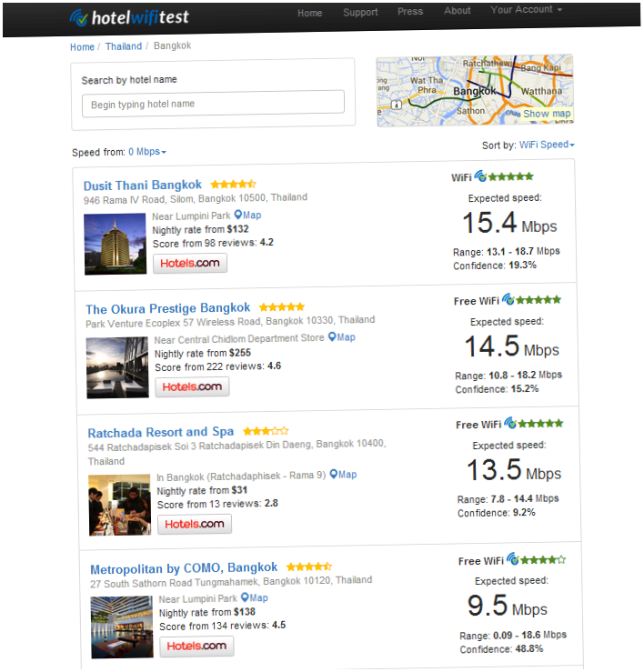Click the 27 South Sathorn Road address

click(x=231, y=582)
